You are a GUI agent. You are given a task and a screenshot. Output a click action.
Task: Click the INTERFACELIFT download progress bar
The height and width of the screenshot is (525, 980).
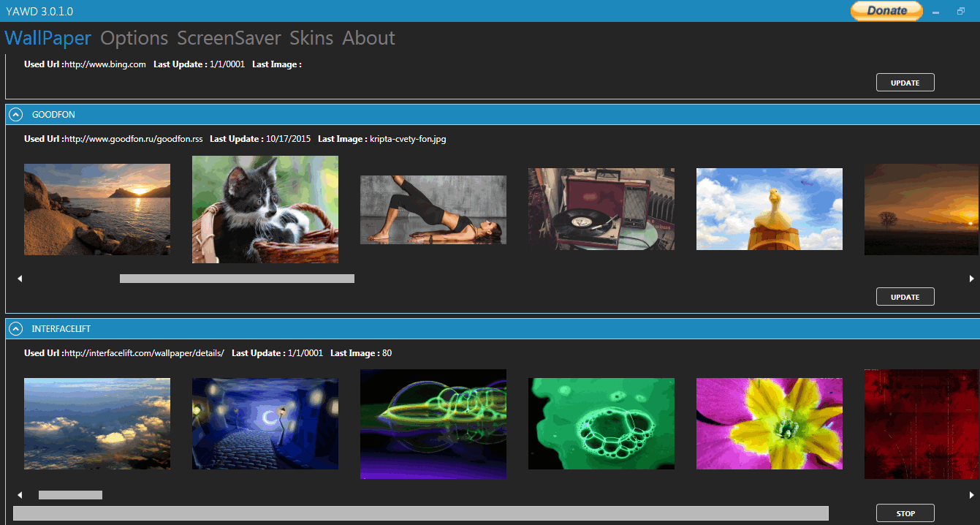[421, 513]
